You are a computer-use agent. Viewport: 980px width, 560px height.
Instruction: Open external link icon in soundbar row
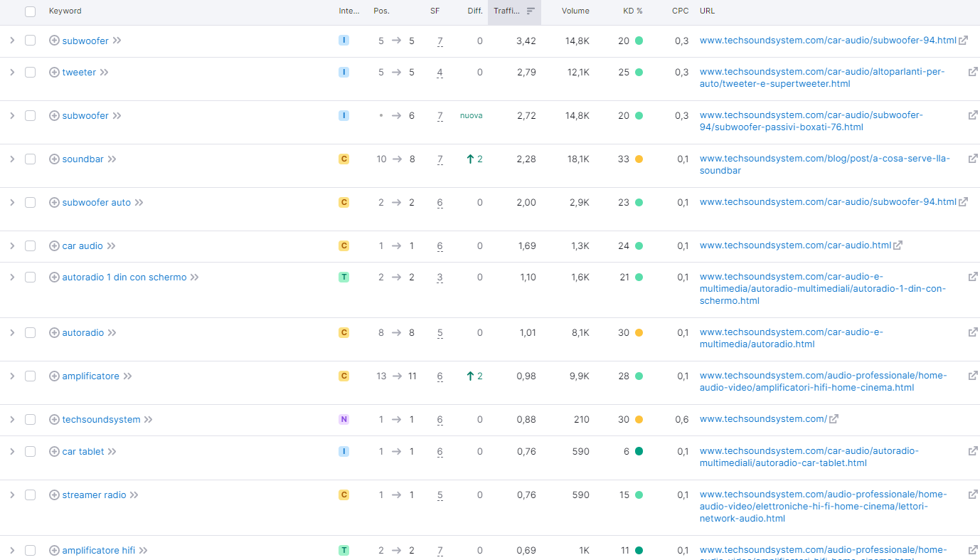tap(973, 158)
